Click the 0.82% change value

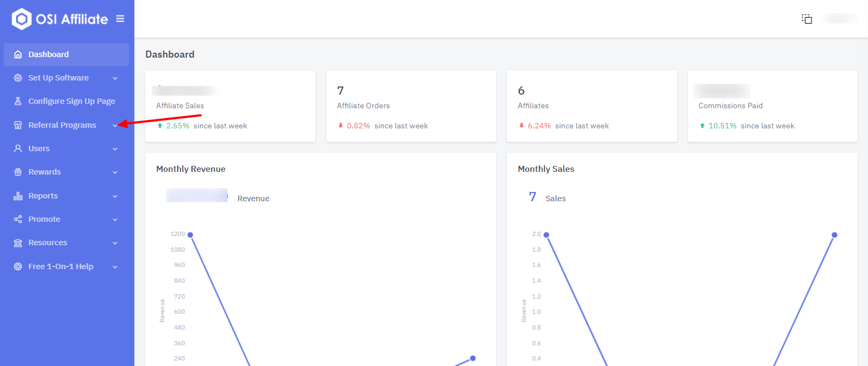[x=358, y=126]
